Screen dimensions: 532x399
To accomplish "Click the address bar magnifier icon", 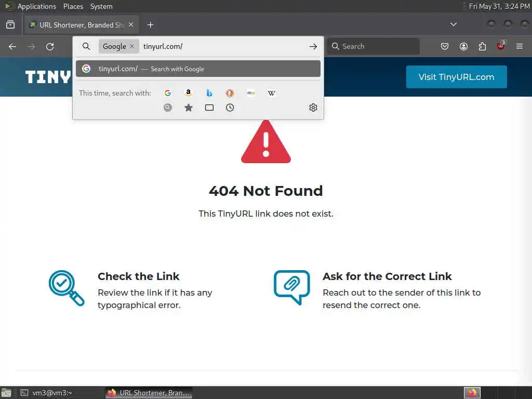I will point(86,46).
